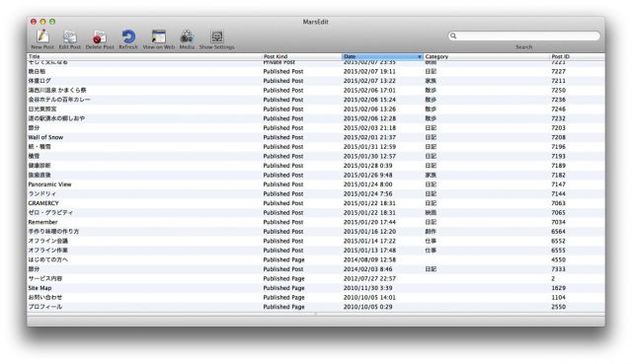The width and height of the screenshot is (632, 364).
Task: Click date 2015/01/31 12:59 cell
Action: point(369,147)
